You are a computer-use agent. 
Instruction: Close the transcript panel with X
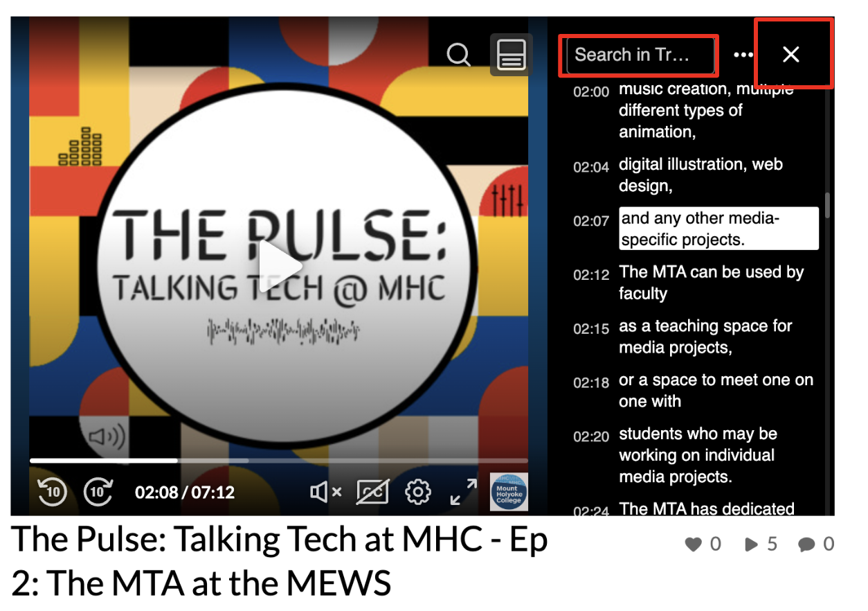(x=791, y=55)
